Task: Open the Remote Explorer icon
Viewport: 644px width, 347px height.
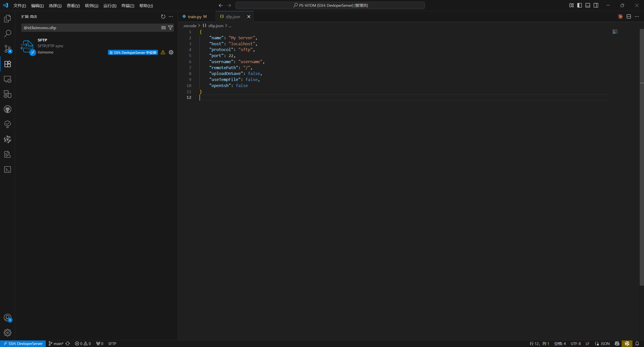Action: (x=8, y=79)
